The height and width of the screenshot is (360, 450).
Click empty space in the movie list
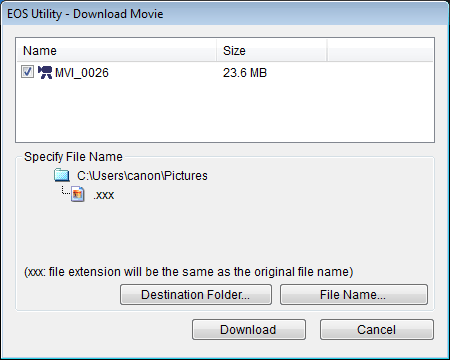click(225, 112)
